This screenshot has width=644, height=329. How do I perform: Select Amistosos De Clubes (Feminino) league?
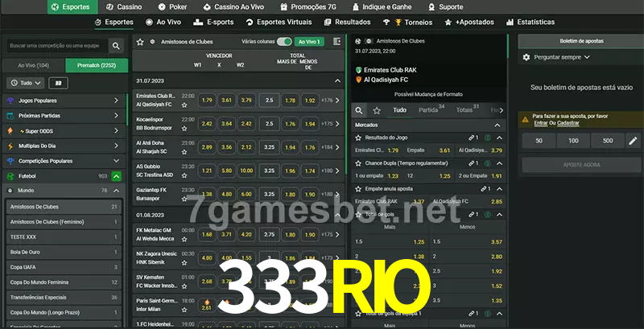[x=64, y=222]
